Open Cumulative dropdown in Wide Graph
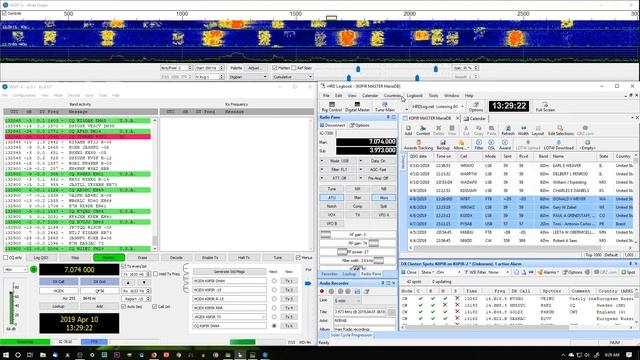640x360 pixels. [292, 77]
